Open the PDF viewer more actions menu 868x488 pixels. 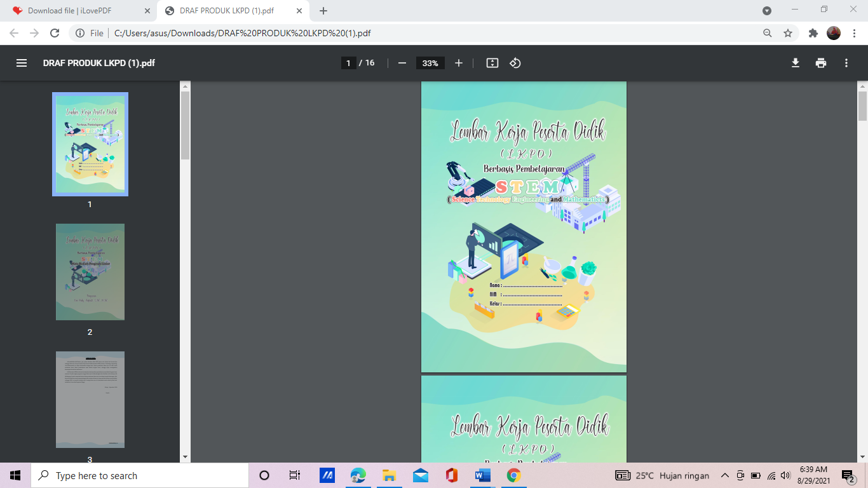846,63
